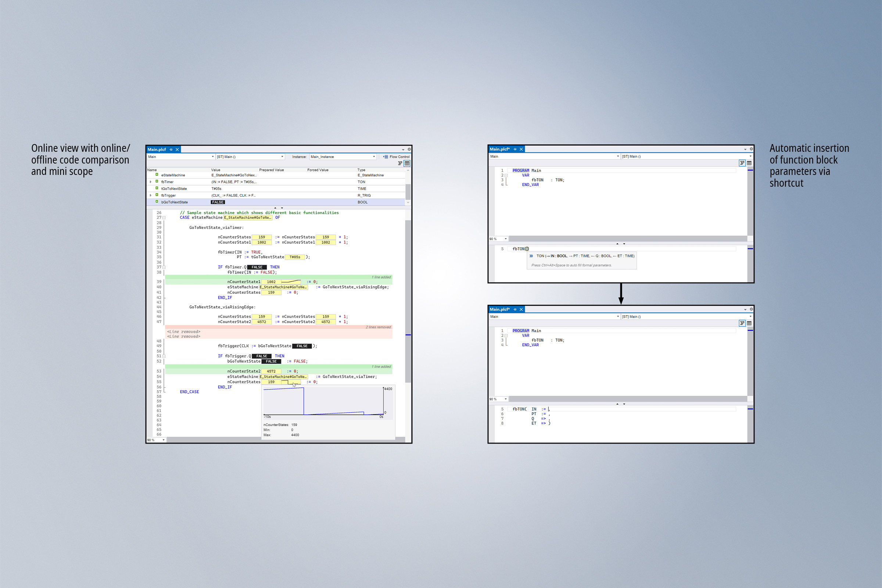Select tabular view icon in top-right editor
This screenshot has height=588, width=882.
[749, 163]
